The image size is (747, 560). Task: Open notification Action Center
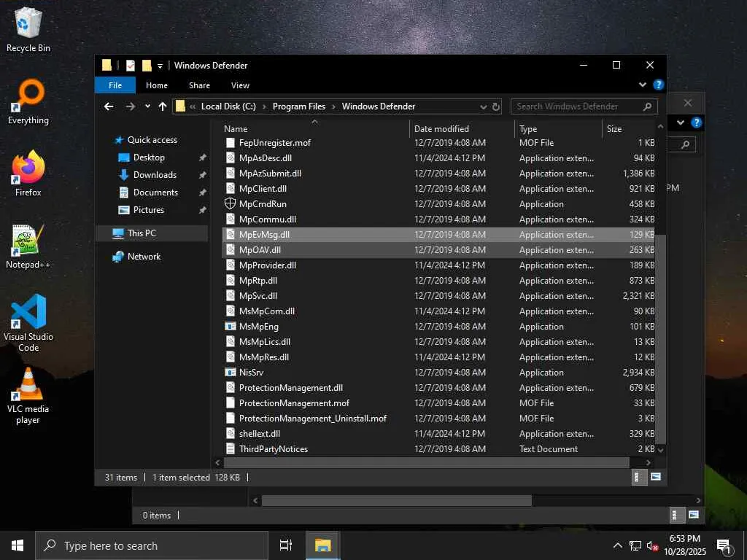point(724,546)
